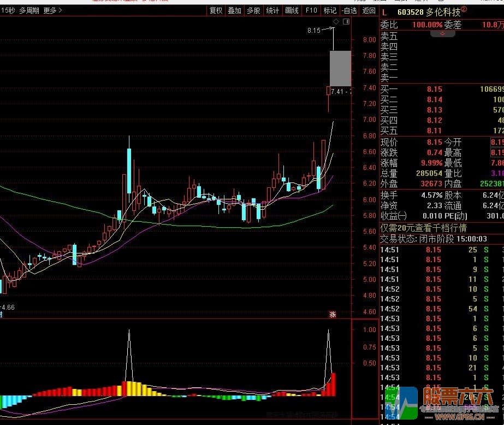Click the 标记 mark button
The width and height of the screenshot is (504, 425).
pos(330,10)
